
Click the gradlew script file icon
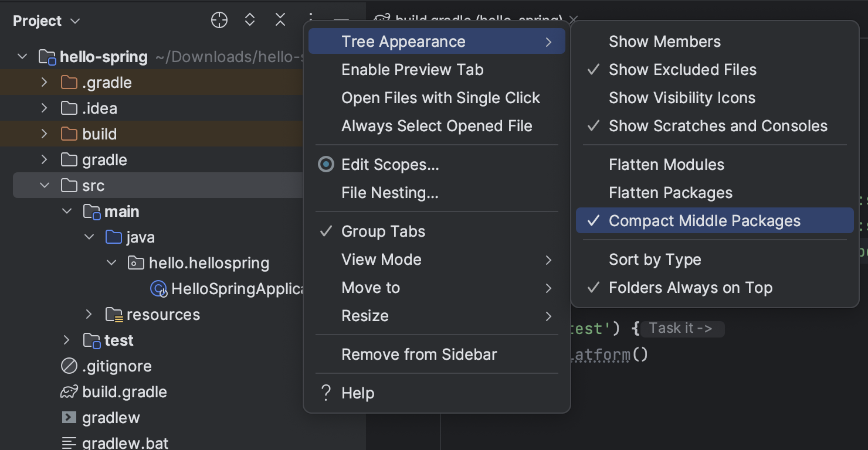point(69,418)
